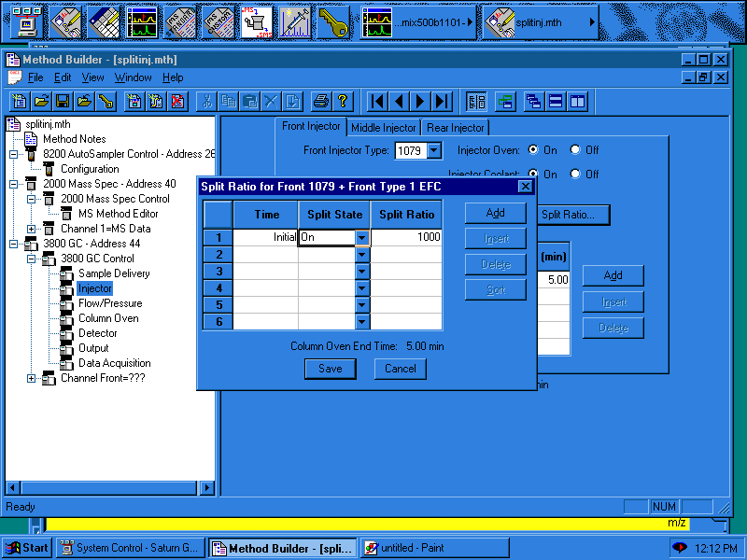Open Split State dropdown in row 6

pos(362,322)
